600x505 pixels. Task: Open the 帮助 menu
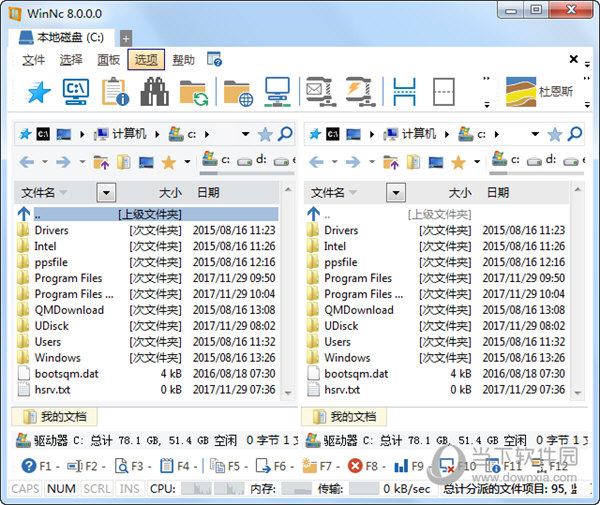[x=184, y=60]
